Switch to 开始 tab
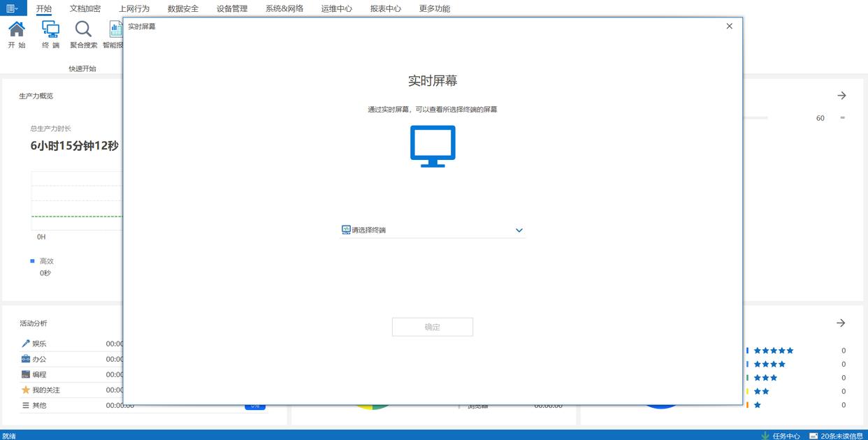 pos(44,8)
